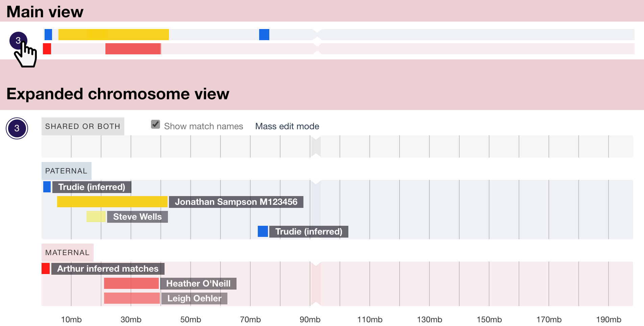Click the second blue Trudie square near 70mb
This screenshot has width=644, height=326.
point(263,232)
